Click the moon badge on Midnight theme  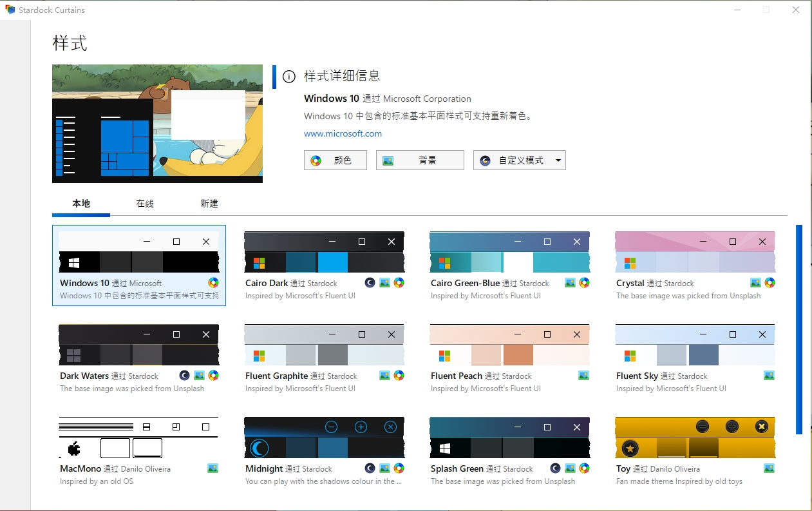click(370, 468)
